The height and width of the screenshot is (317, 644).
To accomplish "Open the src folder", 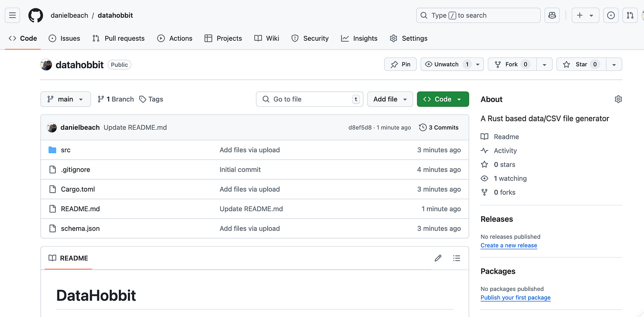I will [x=65, y=150].
